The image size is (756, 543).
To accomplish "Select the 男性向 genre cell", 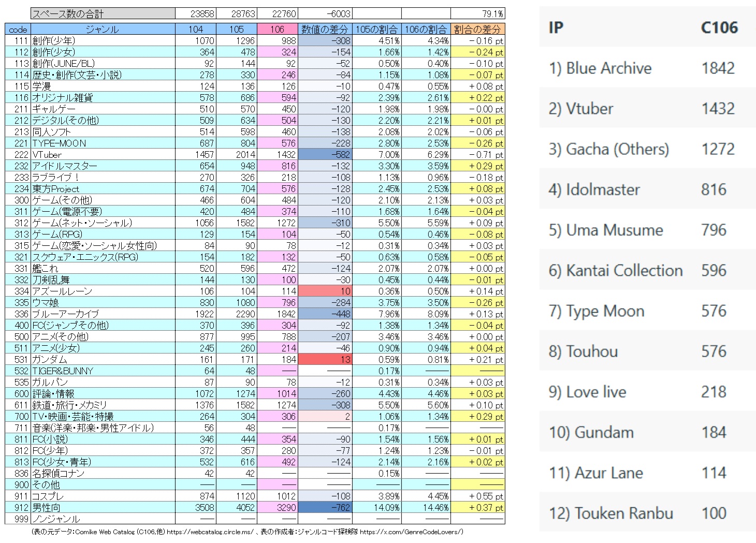I will (103, 507).
